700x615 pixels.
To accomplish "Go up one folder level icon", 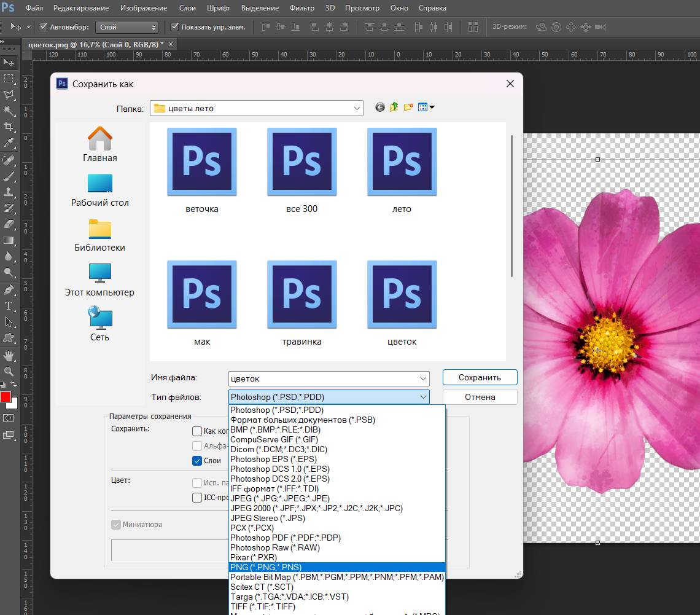I will [394, 108].
